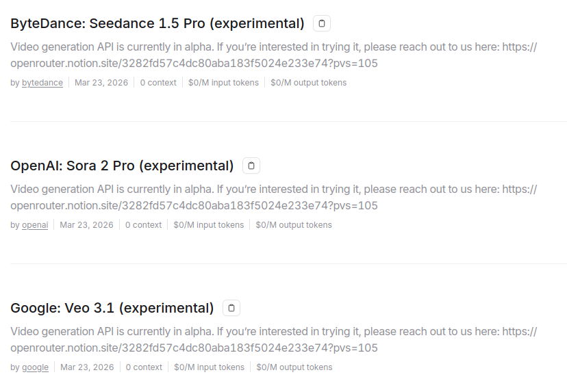
Task: Open ByteDance: Seedance 1.5 Pro model page
Action: point(157,24)
